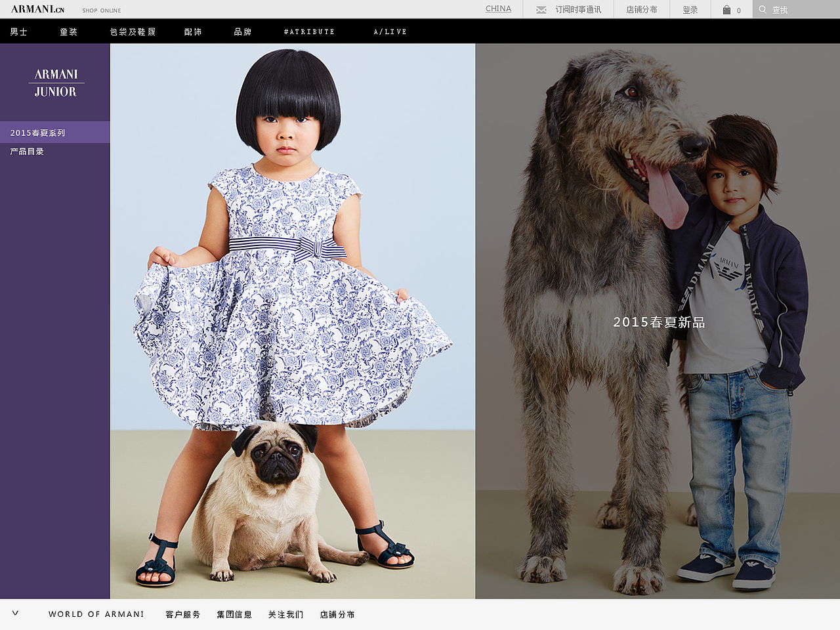Click SHOP ONLINE text beside logo
Viewport: 840px width, 630px height.
pyautogui.click(x=102, y=10)
